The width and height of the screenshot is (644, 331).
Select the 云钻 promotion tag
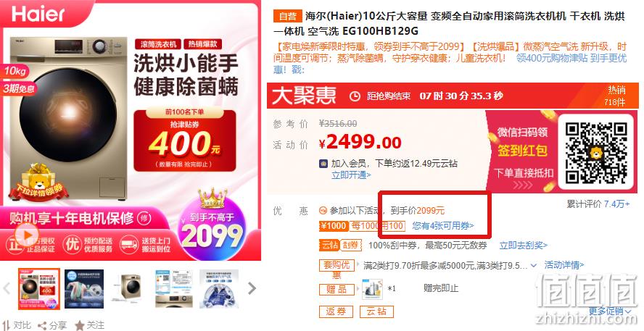point(376,311)
